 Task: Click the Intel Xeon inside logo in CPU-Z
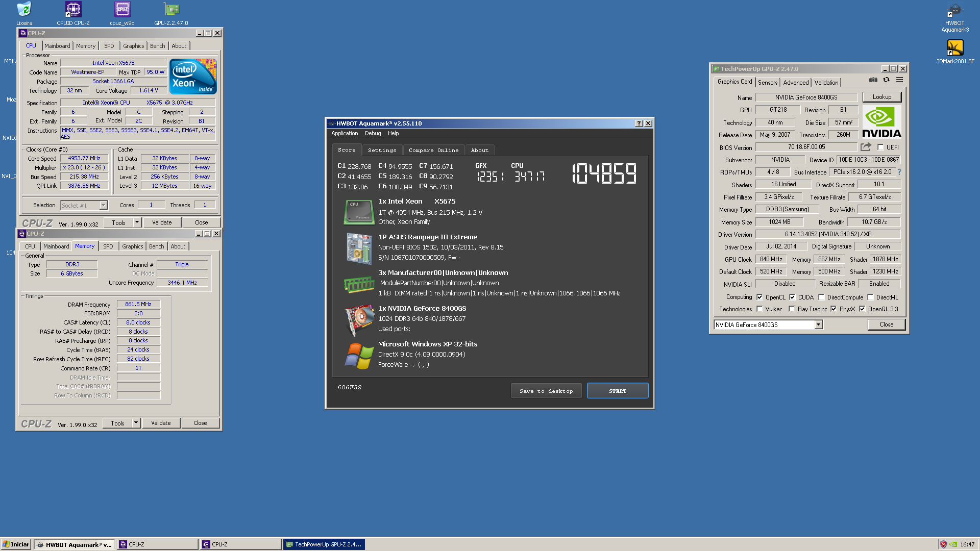coord(193,77)
